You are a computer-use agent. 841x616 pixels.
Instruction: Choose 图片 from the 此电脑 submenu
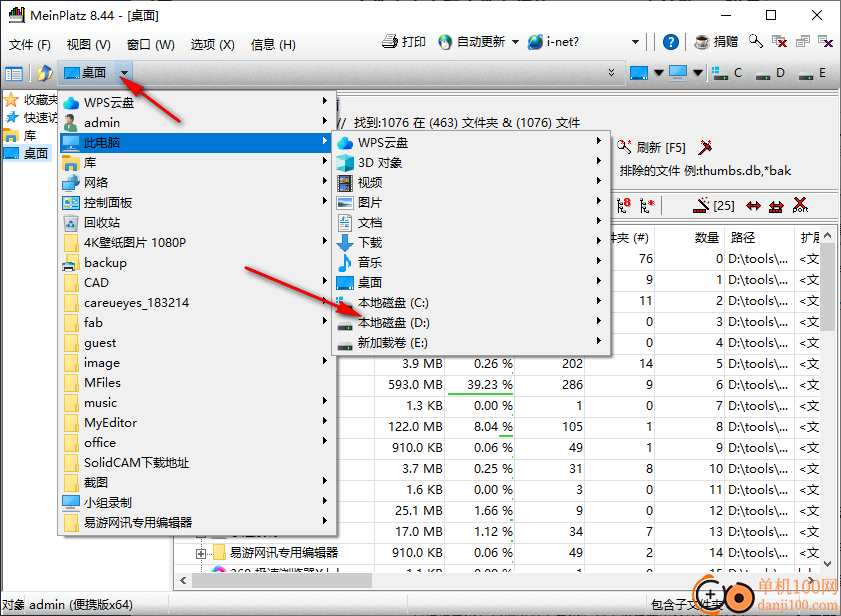tap(471, 203)
